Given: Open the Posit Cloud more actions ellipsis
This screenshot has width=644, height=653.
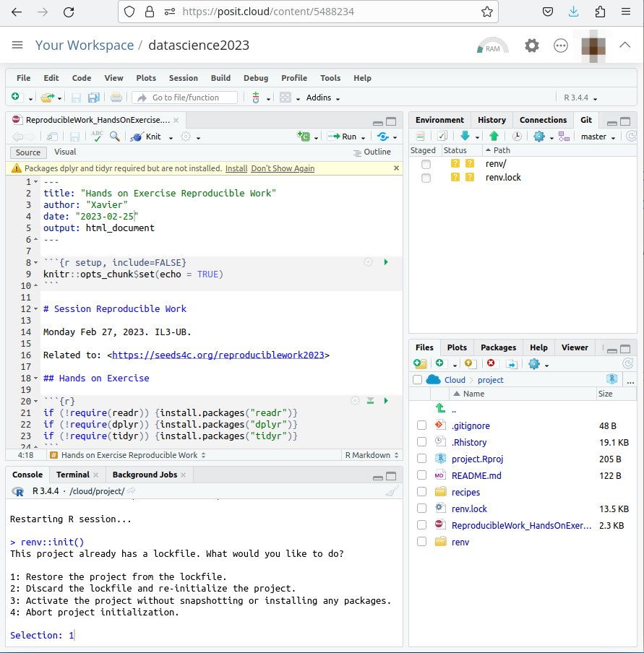Looking at the screenshot, I should tap(561, 46).
